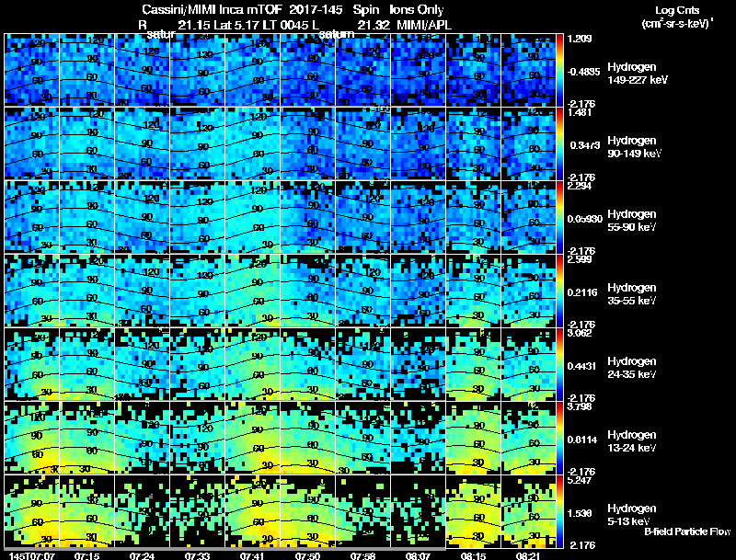Click the '07:41' time axis label

[x=252, y=556]
